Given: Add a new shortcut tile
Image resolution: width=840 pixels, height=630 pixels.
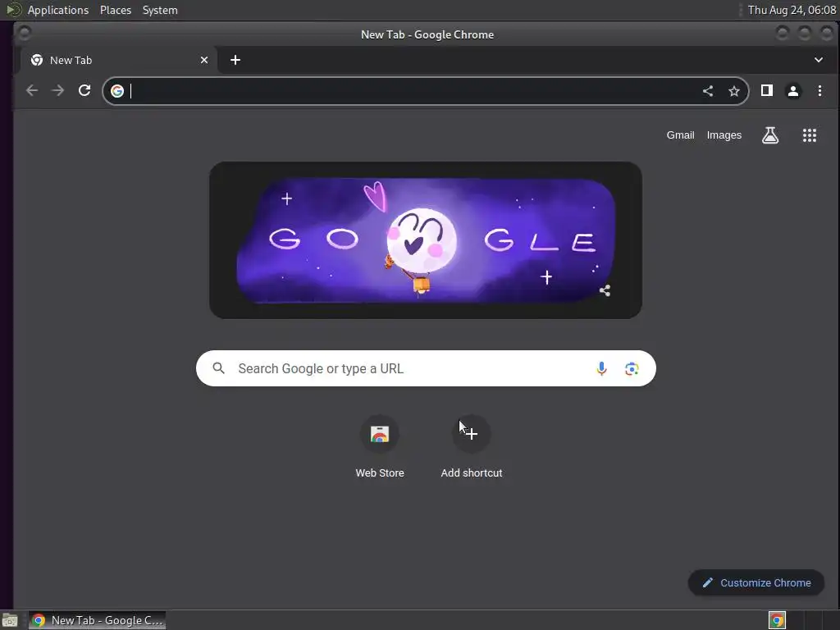Looking at the screenshot, I should click(472, 434).
